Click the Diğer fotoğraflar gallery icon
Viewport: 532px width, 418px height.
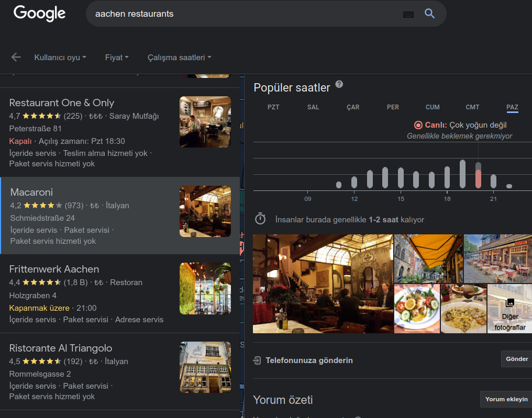point(509,303)
